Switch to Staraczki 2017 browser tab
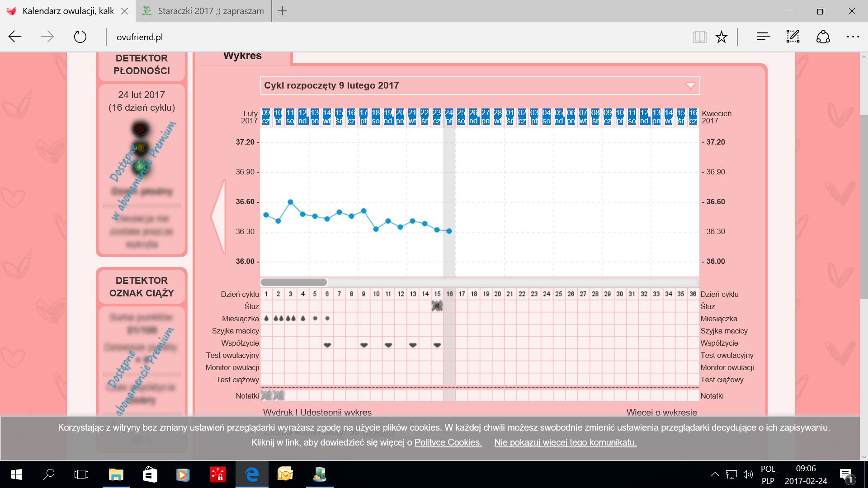The image size is (868, 488). [203, 11]
